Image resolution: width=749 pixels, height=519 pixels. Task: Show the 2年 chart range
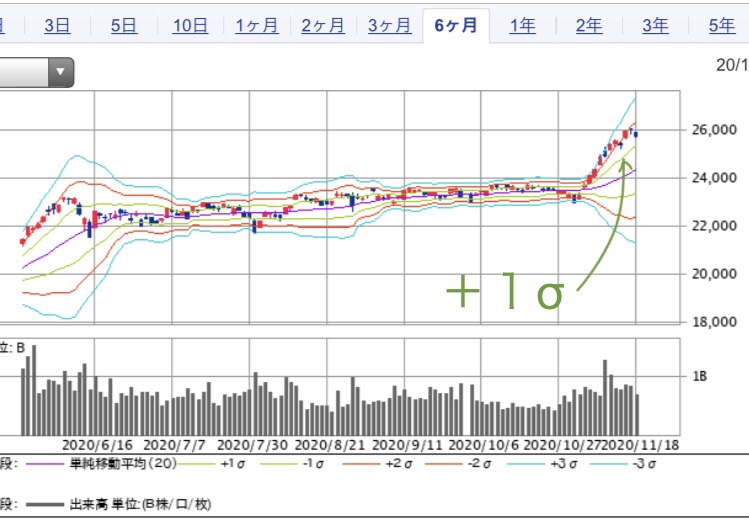pos(589,25)
